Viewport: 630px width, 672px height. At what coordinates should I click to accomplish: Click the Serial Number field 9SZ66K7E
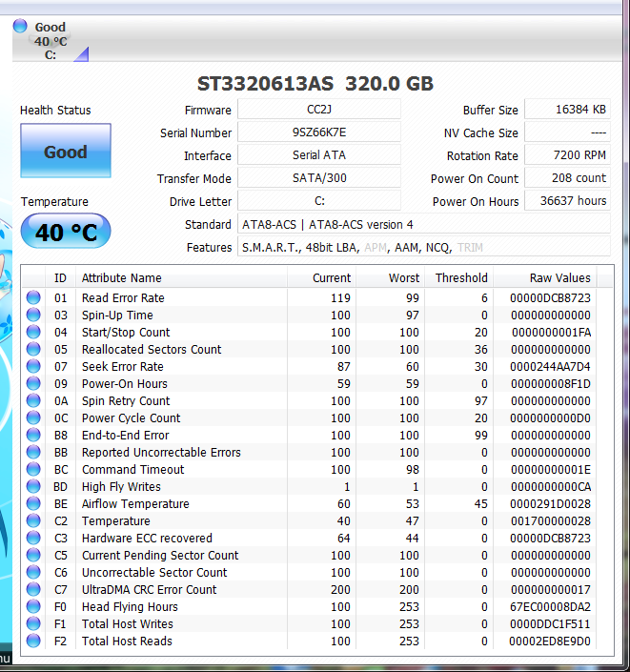click(x=319, y=132)
